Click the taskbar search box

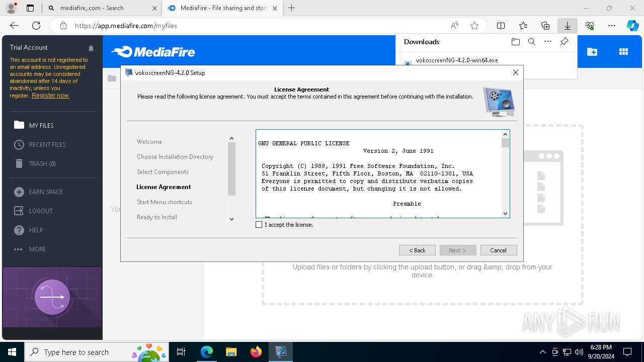97,352
